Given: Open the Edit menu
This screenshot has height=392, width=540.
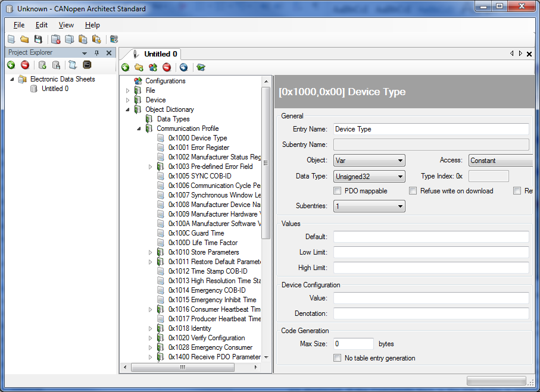Looking at the screenshot, I should coord(41,25).
